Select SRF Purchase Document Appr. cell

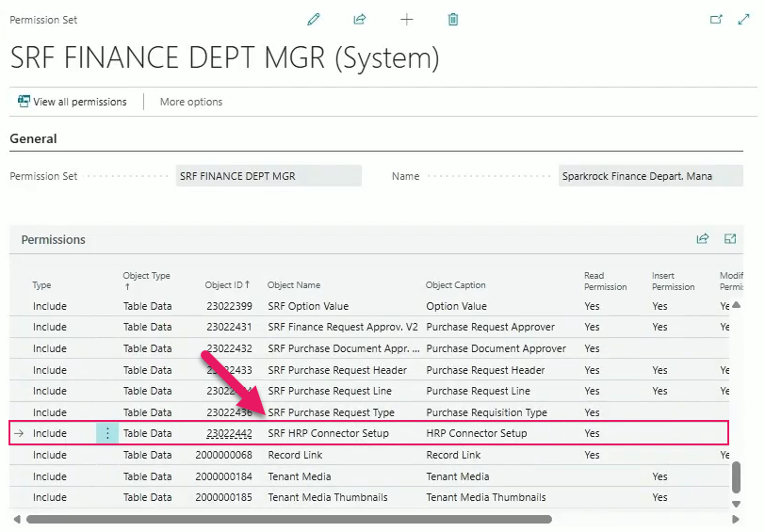coord(344,348)
